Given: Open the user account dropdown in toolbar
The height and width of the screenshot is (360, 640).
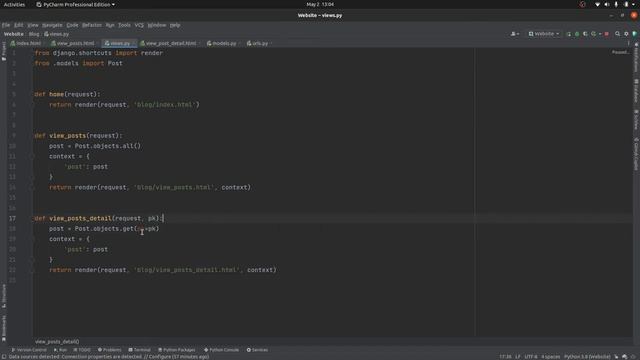Looking at the screenshot, I should coord(515,34).
